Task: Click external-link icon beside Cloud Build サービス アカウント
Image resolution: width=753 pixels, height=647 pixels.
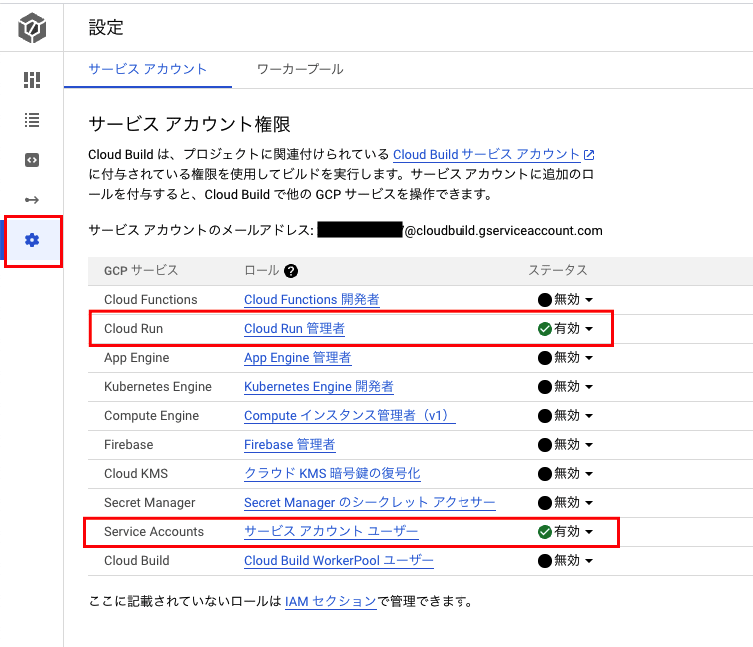Action: point(589,155)
